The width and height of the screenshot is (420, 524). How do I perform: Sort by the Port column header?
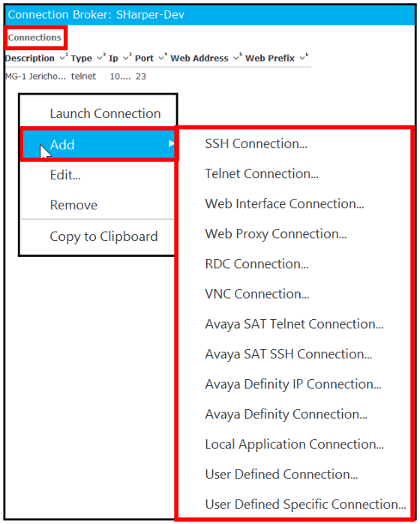(x=144, y=58)
